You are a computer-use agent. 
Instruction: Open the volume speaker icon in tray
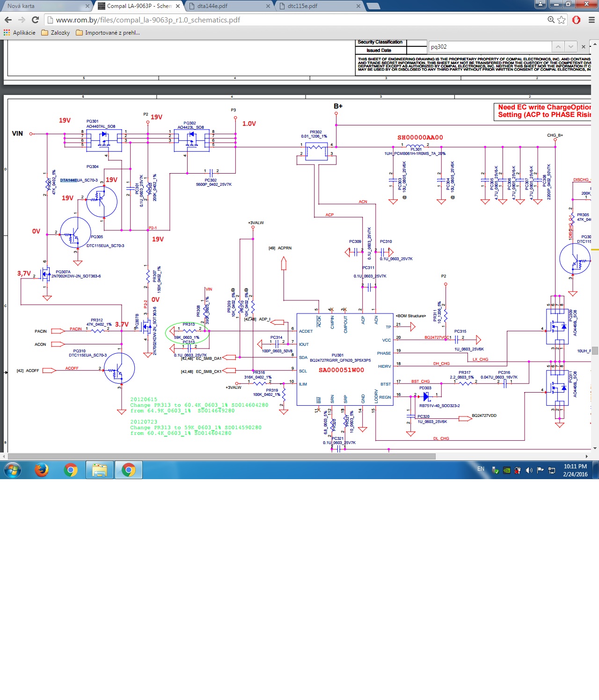(x=529, y=470)
